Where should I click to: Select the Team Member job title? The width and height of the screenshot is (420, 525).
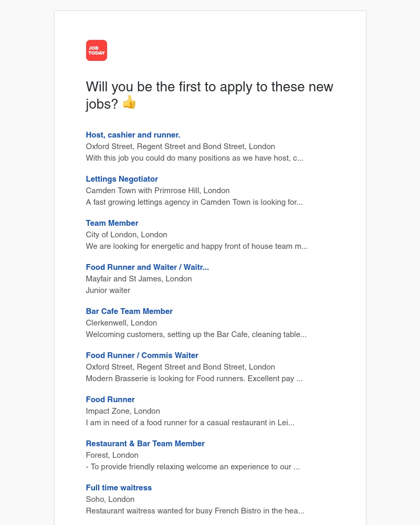pos(112,223)
